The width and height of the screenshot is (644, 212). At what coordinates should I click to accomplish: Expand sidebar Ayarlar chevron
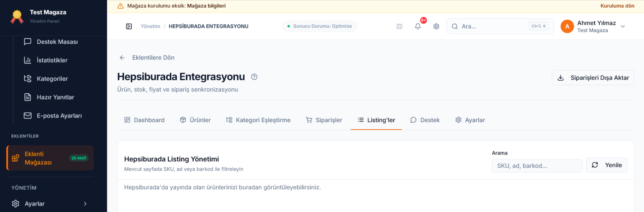tap(85, 204)
